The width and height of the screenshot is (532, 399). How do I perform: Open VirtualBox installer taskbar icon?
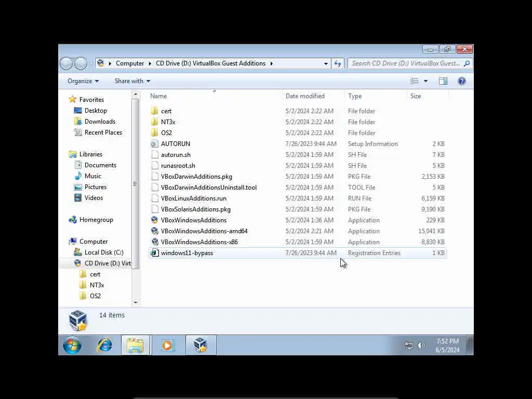pos(200,345)
